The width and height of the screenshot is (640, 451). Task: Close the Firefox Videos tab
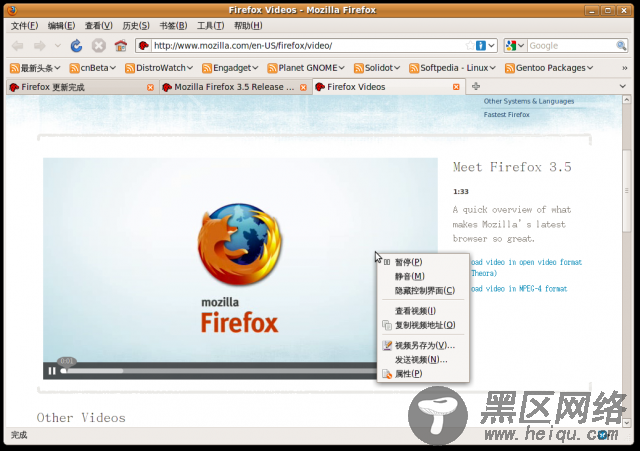coord(456,87)
